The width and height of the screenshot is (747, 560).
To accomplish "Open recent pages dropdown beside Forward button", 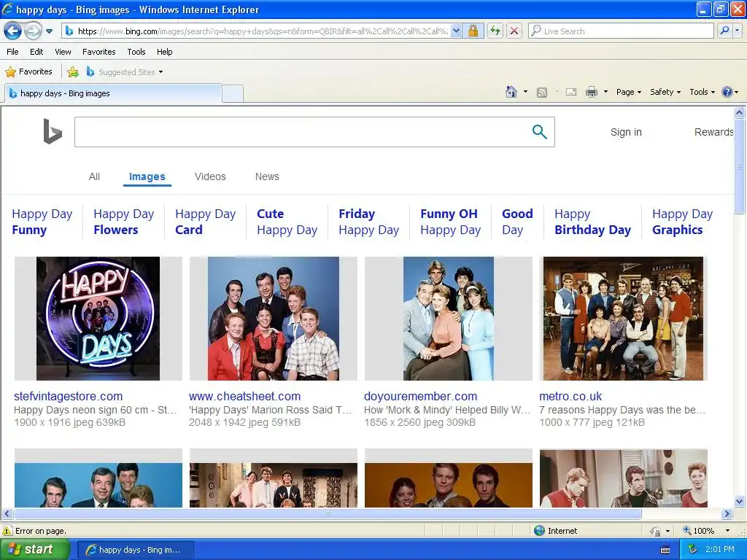I will [49, 31].
